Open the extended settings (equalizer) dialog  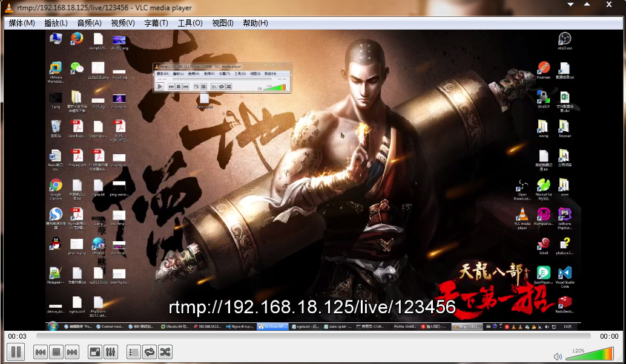tap(110, 352)
